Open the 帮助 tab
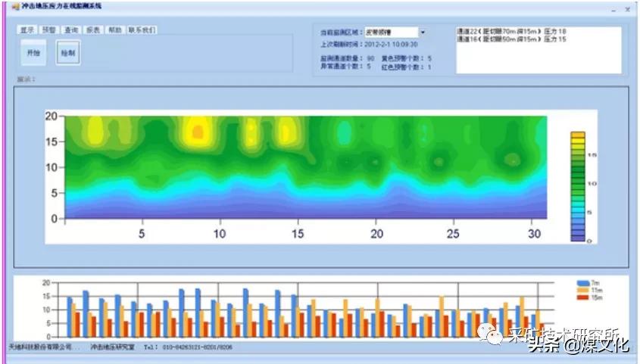The image size is (640, 364). tap(114, 30)
